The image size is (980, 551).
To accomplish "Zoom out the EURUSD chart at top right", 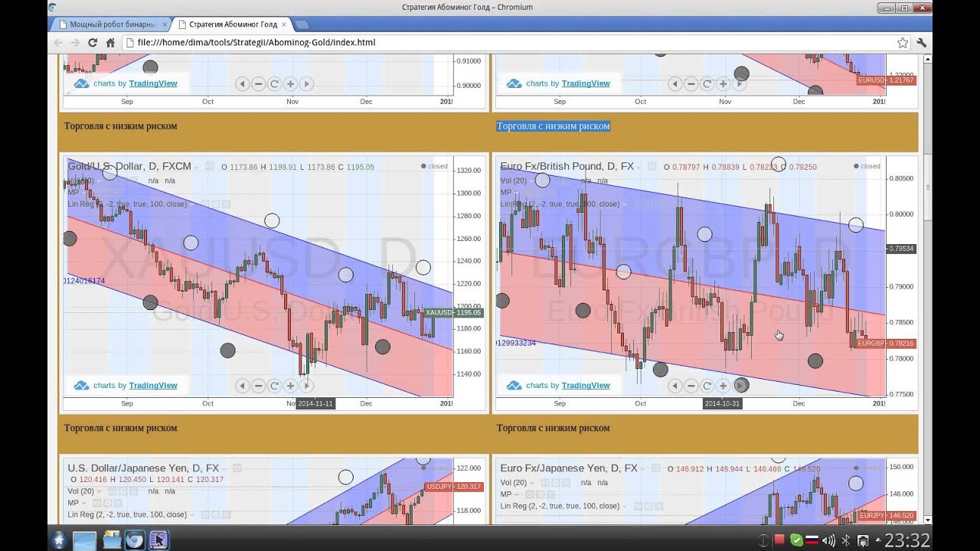I will [x=691, y=84].
